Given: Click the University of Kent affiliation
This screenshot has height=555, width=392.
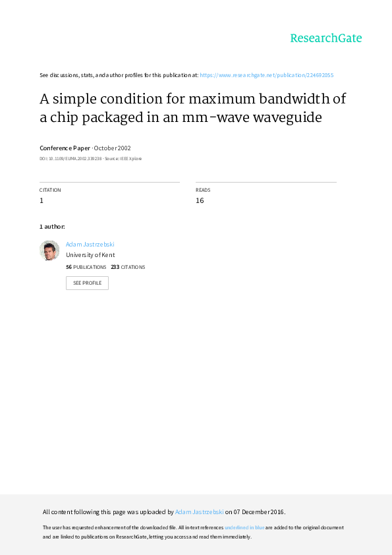Looking at the screenshot, I should pos(90,255).
